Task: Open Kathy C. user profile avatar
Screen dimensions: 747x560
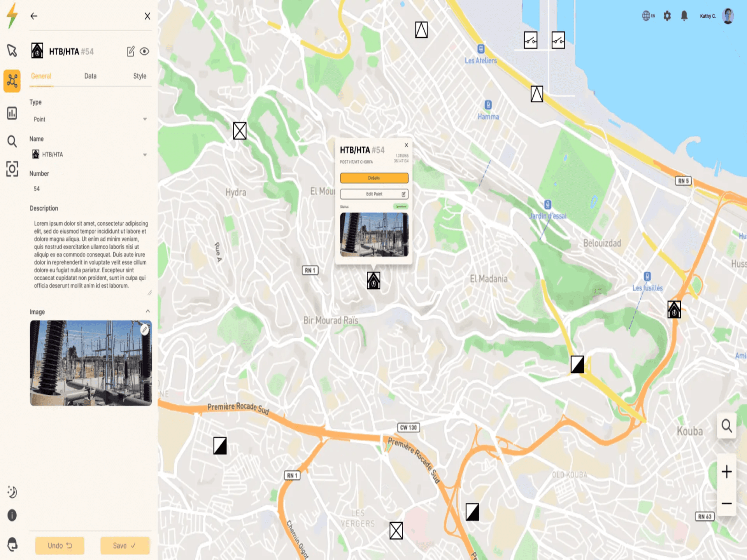Action: pyautogui.click(x=728, y=16)
